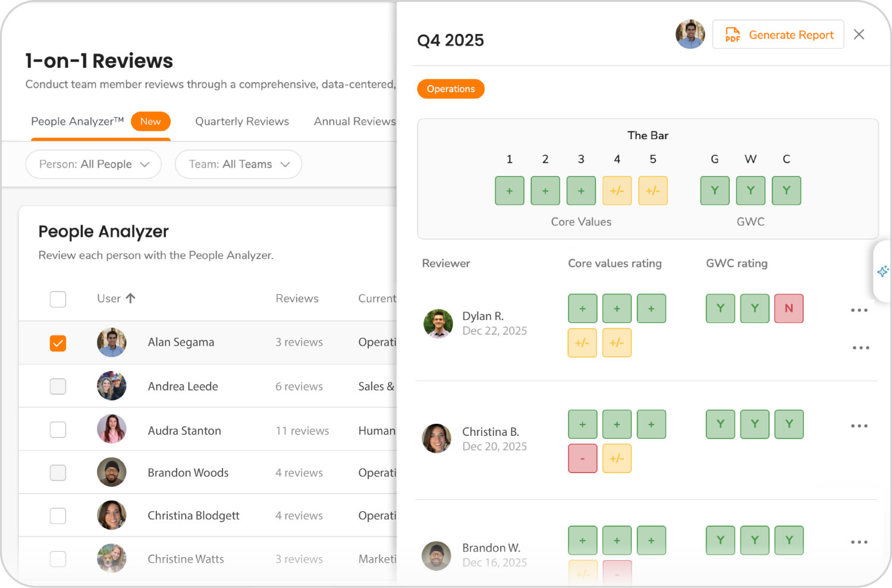
Task: Switch to the Quarterly Reviews tab
Action: [241, 121]
